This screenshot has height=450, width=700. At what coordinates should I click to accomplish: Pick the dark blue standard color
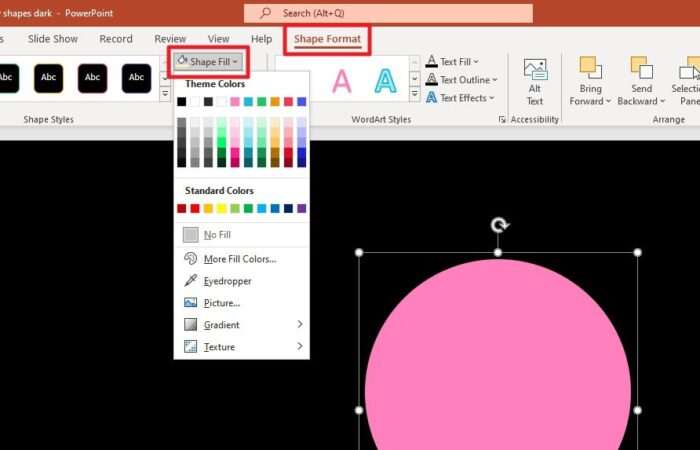pyautogui.click(x=288, y=208)
